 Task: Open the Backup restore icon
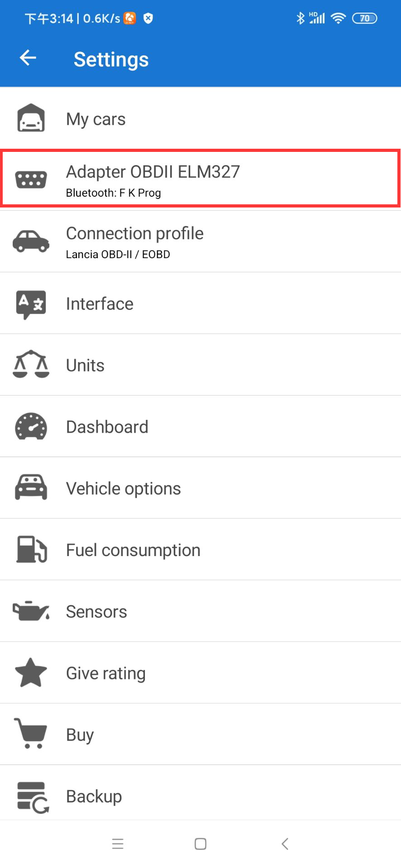[x=33, y=797]
